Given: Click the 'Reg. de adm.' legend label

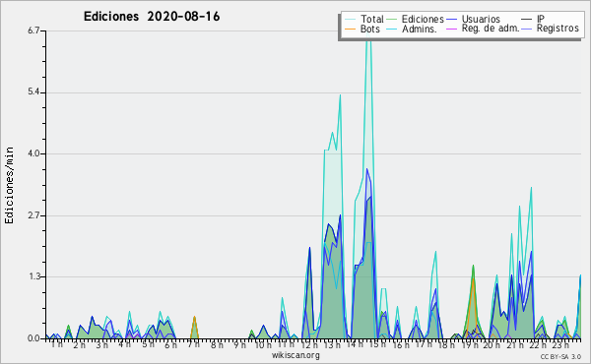Looking at the screenshot, I should 491,29.
